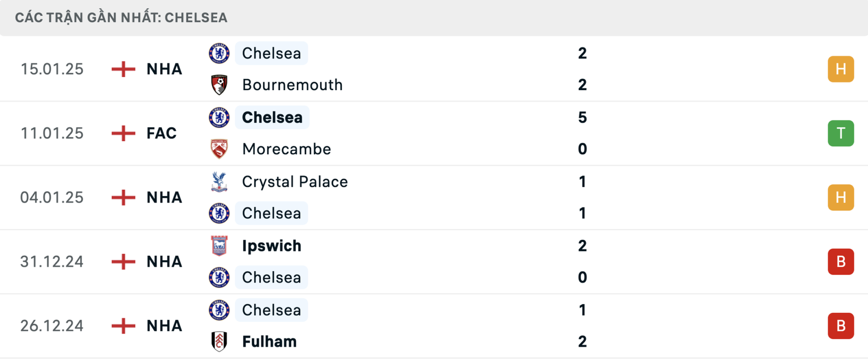The image size is (868, 359).
Task: Click red B badge for Ipswich match
Action: tap(840, 261)
